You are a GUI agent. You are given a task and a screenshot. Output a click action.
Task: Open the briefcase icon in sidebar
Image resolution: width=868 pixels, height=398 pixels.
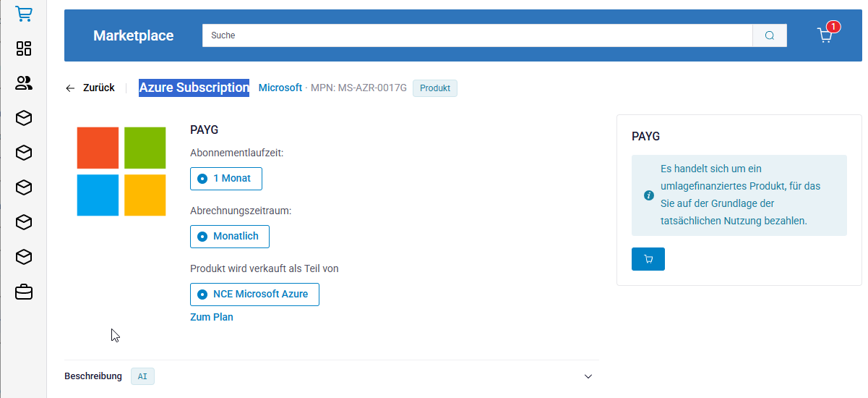(24, 292)
